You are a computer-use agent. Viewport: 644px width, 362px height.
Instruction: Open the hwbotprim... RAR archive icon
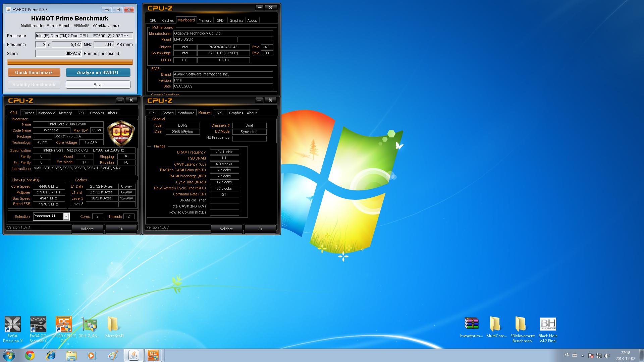click(x=472, y=327)
